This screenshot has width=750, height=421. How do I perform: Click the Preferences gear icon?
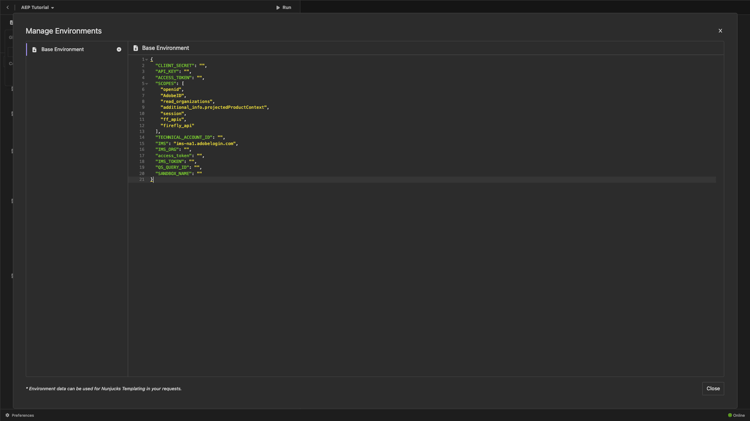7,415
